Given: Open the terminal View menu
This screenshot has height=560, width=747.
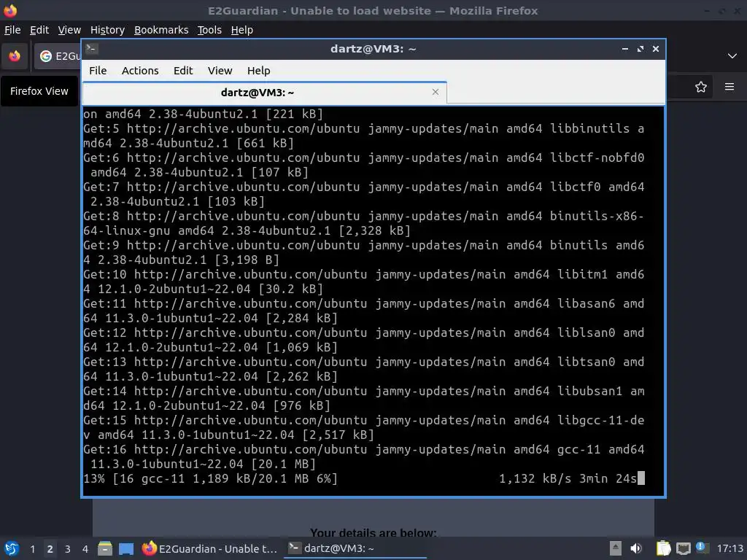Looking at the screenshot, I should pyautogui.click(x=220, y=71).
